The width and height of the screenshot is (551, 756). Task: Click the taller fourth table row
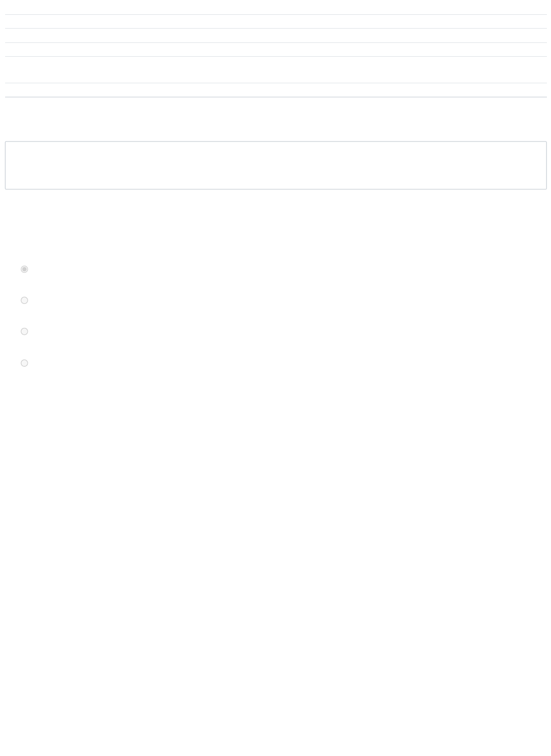pyautogui.click(x=276, y=70)
